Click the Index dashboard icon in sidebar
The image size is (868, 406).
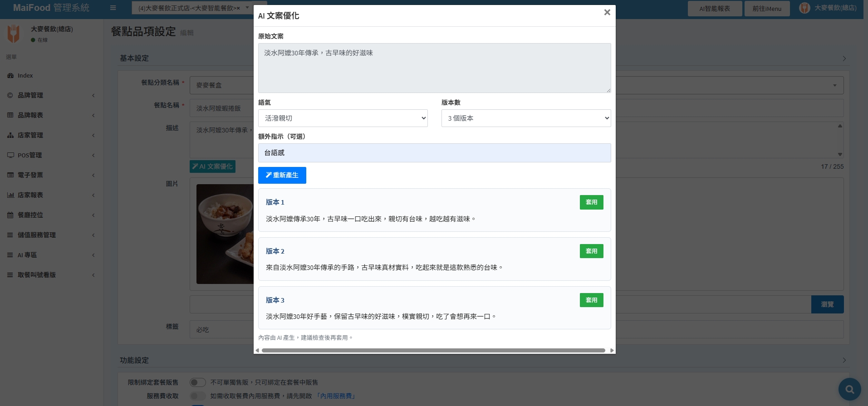[10, 76]
